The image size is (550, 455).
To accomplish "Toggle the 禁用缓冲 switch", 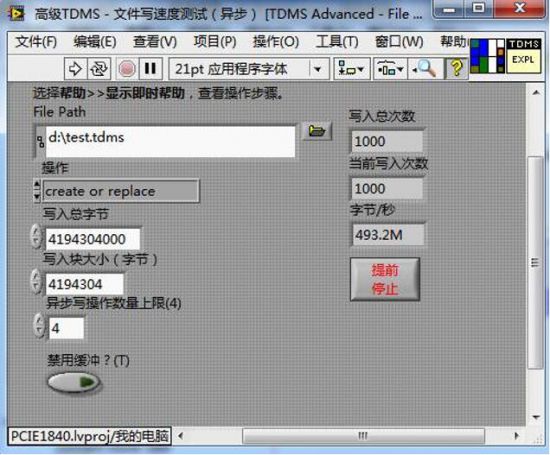I will pyautogui.click(x=73, y=382).
